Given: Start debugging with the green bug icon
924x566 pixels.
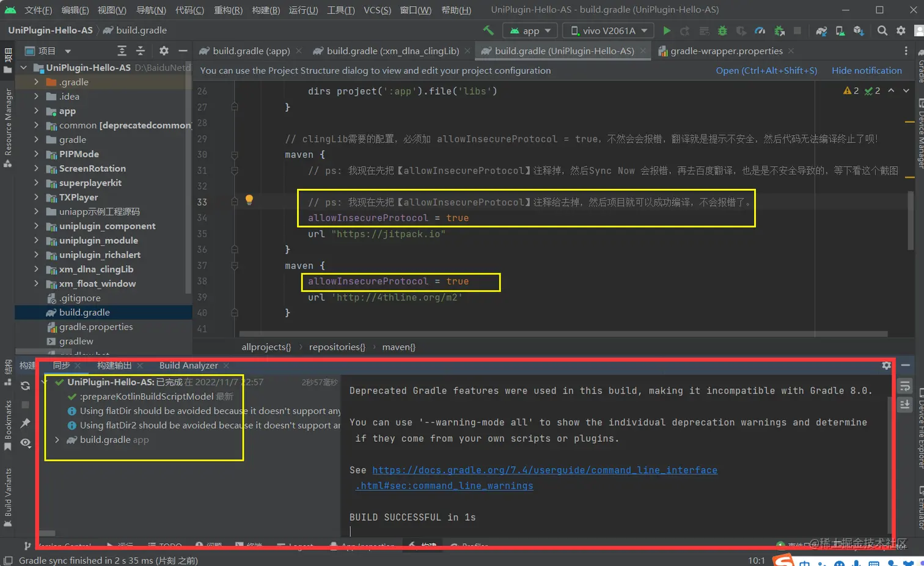Looking at the screenshot, I should [722, 31].
